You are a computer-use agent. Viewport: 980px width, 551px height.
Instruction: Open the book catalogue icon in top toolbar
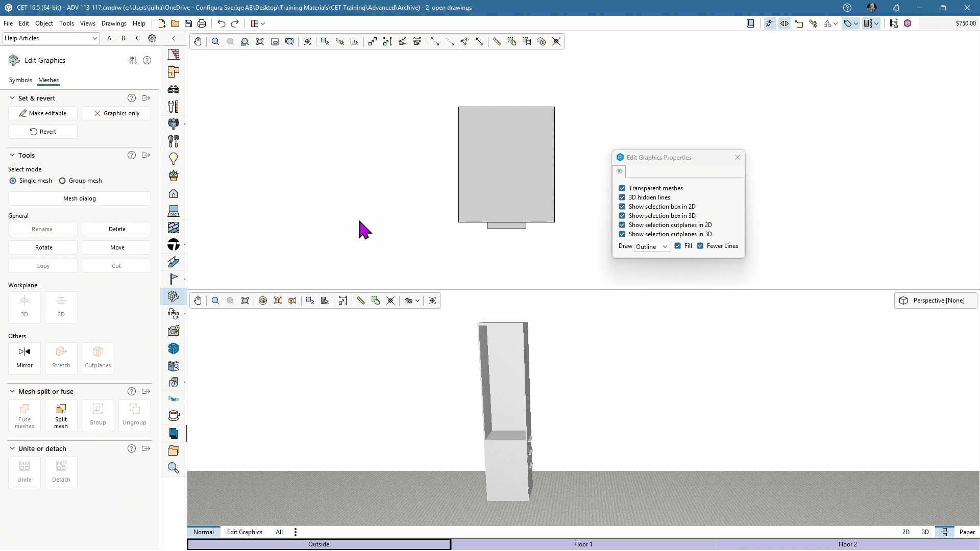pyautogui.click(x=750, y=23)
